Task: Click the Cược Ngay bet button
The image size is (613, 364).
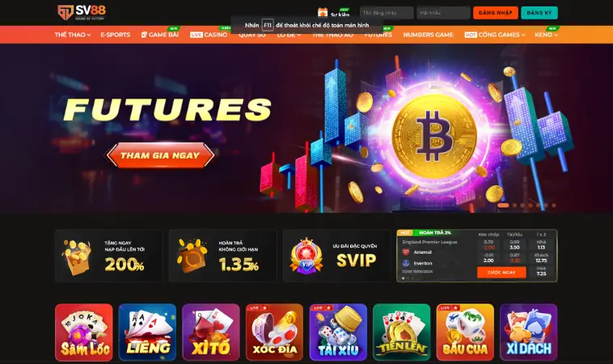Action: coord(501,272)
